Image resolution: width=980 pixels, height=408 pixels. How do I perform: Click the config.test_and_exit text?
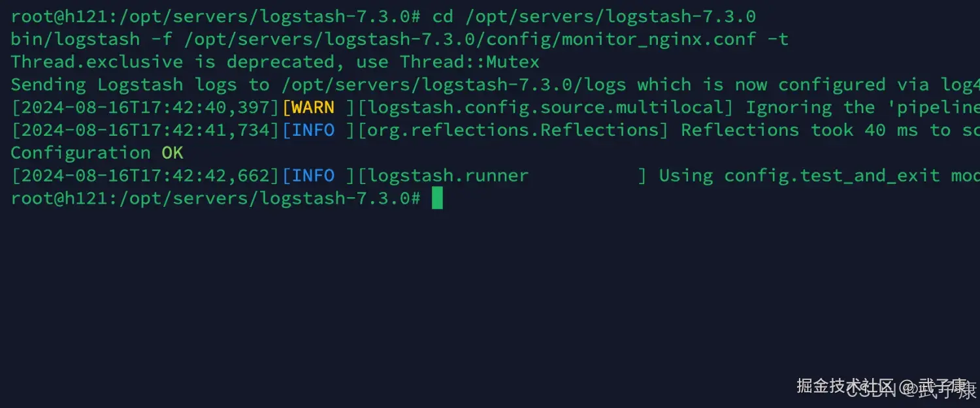pos(832,176)
